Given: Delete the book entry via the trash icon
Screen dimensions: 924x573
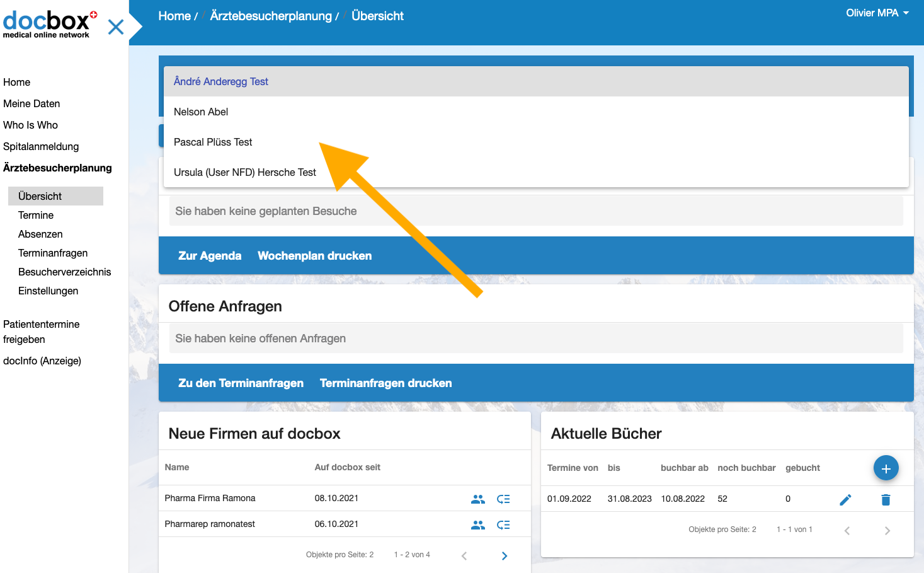Looking at the screenshot, I should 886,499.
